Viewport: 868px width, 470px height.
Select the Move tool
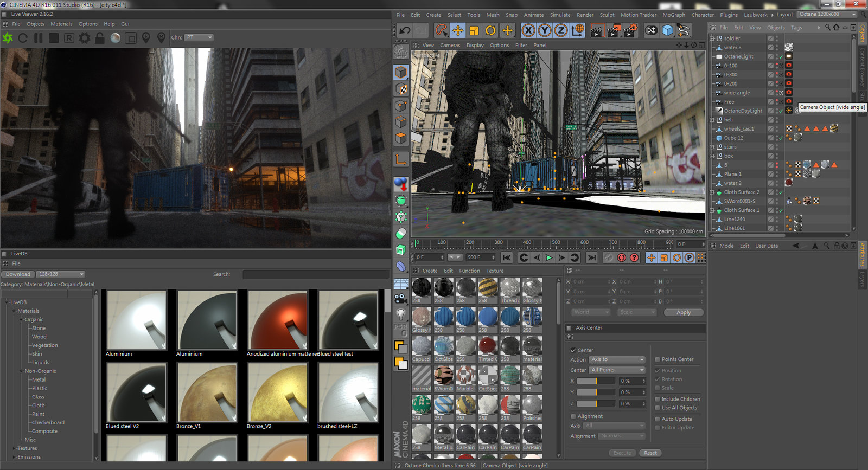click(458, 30)
